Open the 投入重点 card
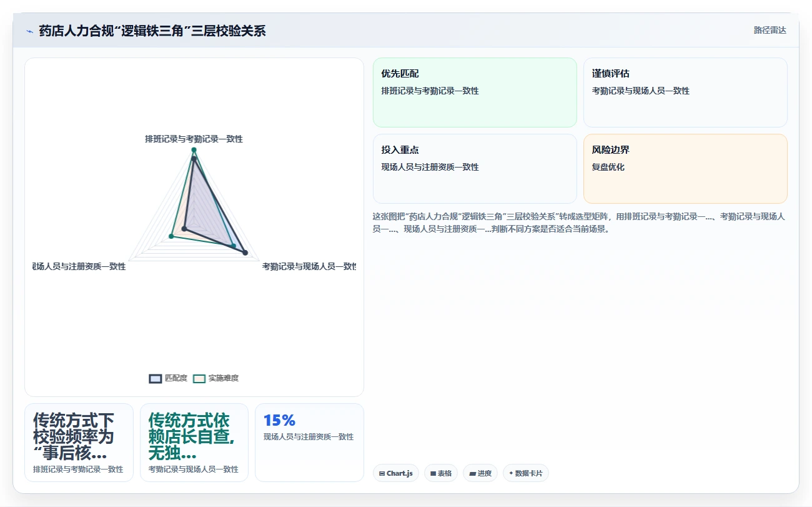The height and width of the screenshot is (507, 812). [475, 169]
